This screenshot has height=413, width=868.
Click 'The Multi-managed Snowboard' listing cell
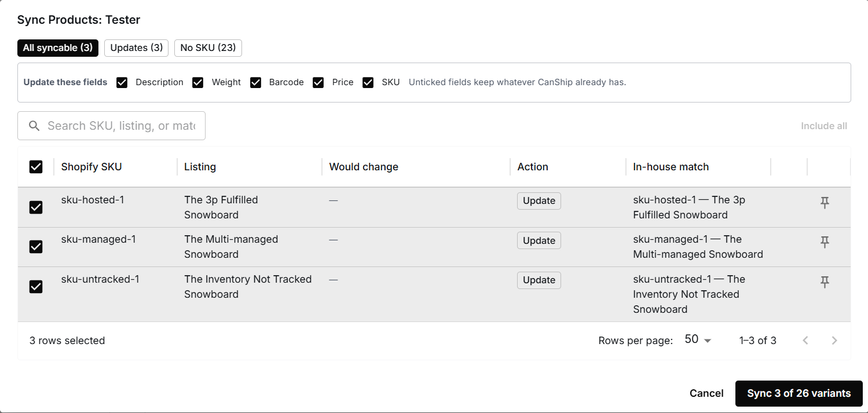pos(231,247)
